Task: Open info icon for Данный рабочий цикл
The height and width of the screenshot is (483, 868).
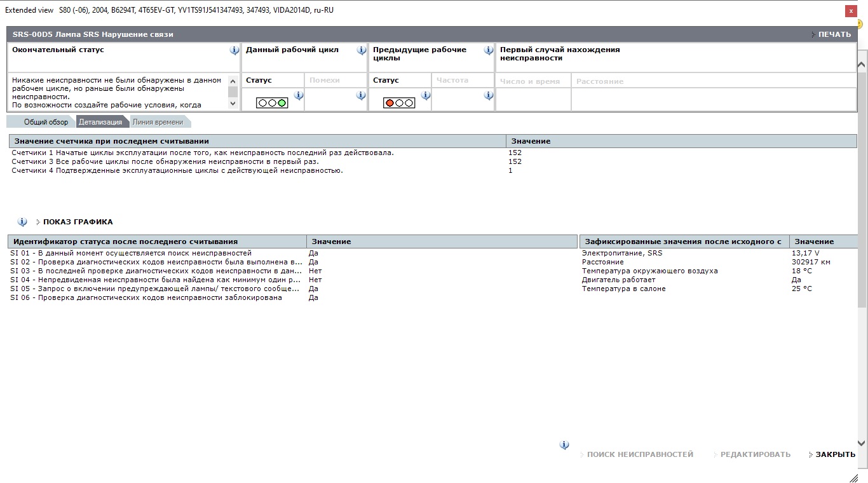Action: [x=362, y=50]
